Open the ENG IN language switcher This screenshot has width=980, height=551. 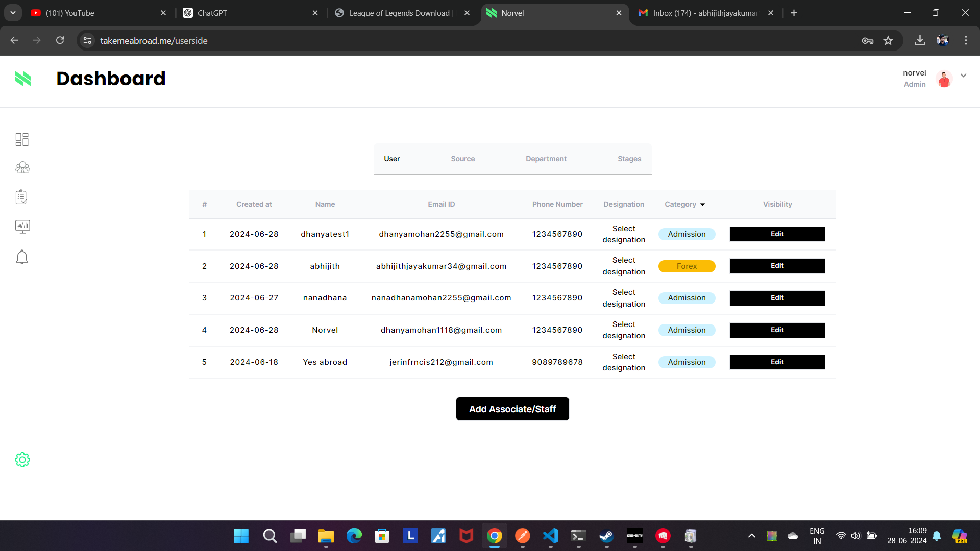[817, 536]
